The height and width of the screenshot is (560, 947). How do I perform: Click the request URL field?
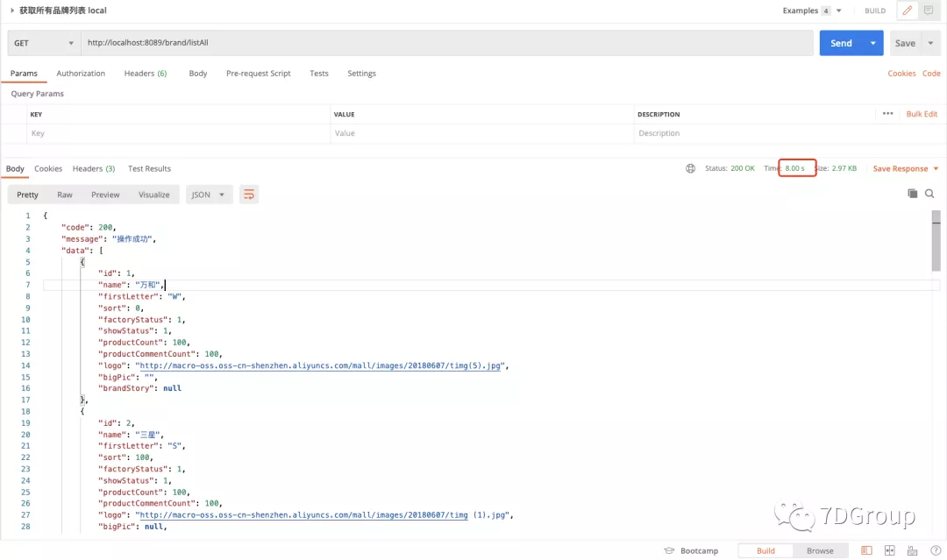447,43
